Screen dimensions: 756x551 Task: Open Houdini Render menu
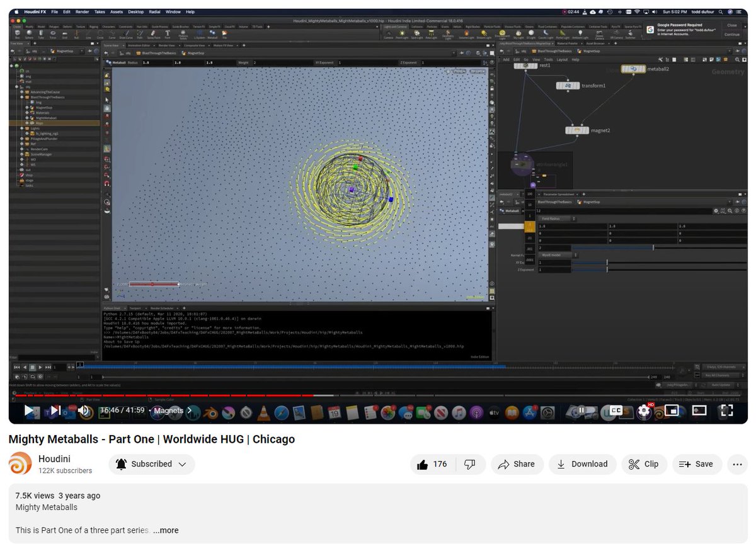82,12
